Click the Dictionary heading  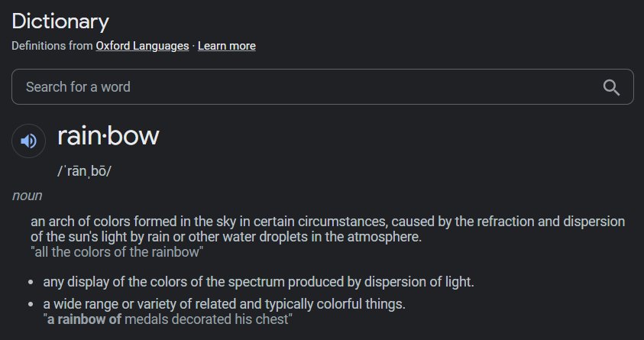pyautogui.click(x=60, y=21)
